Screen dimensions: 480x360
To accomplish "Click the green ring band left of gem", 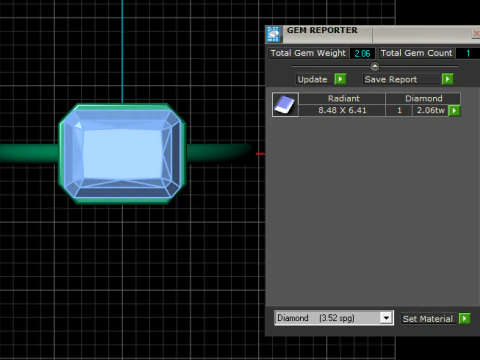I will coord(29,153).
